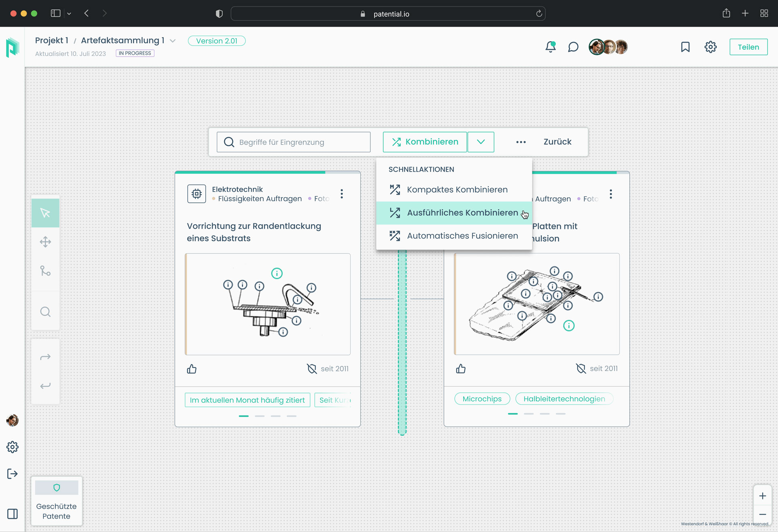The width and height of the screenshot is (778, 532).
Task: Click the branch connector tool icon
Action: pyautogui.click(x=45, y=271)
